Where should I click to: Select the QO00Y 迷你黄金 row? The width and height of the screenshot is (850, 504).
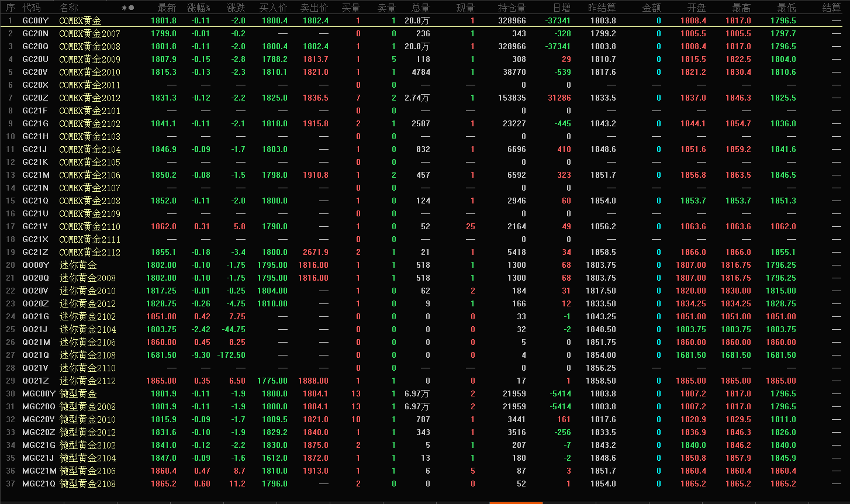[x=425, y=265]
